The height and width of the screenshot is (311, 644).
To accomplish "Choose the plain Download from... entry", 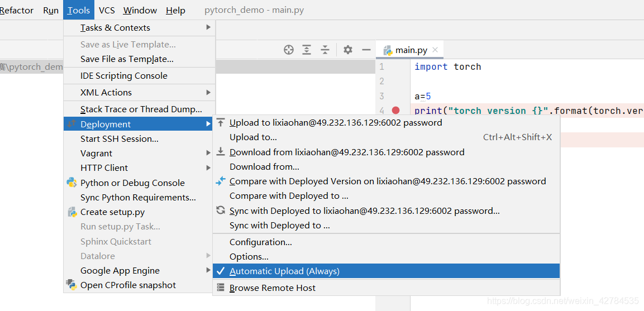I will [x=386, y=167].
